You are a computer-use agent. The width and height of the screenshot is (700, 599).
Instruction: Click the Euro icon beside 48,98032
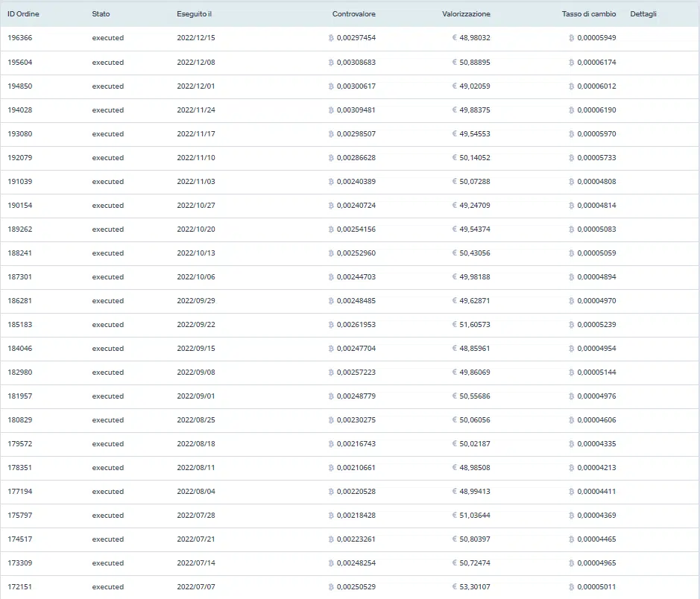coord(455,38)
